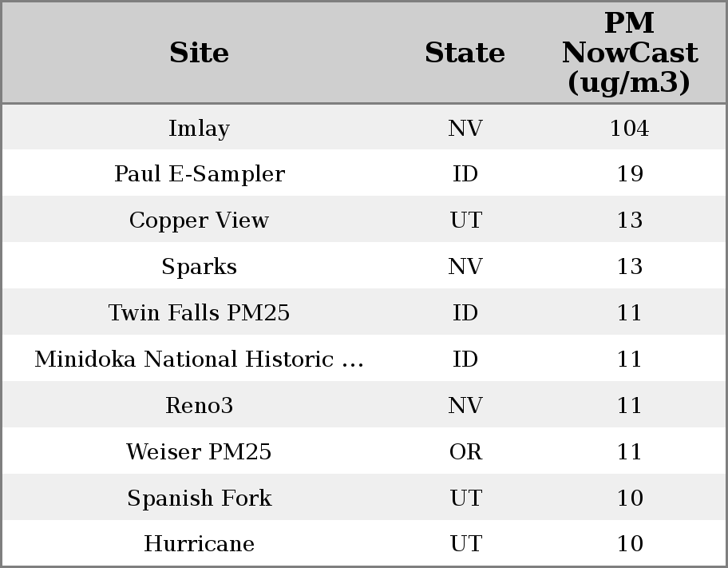This screenshot has height=568, width=728.
Task: Click the 104 NowCast value for Imlay
Action: [629, 129]
